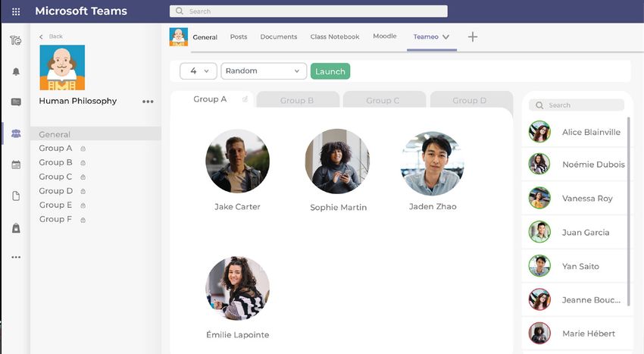Screen dimensions: 644x354
Task: Open the Class Notebook tab
Action: 335,36
